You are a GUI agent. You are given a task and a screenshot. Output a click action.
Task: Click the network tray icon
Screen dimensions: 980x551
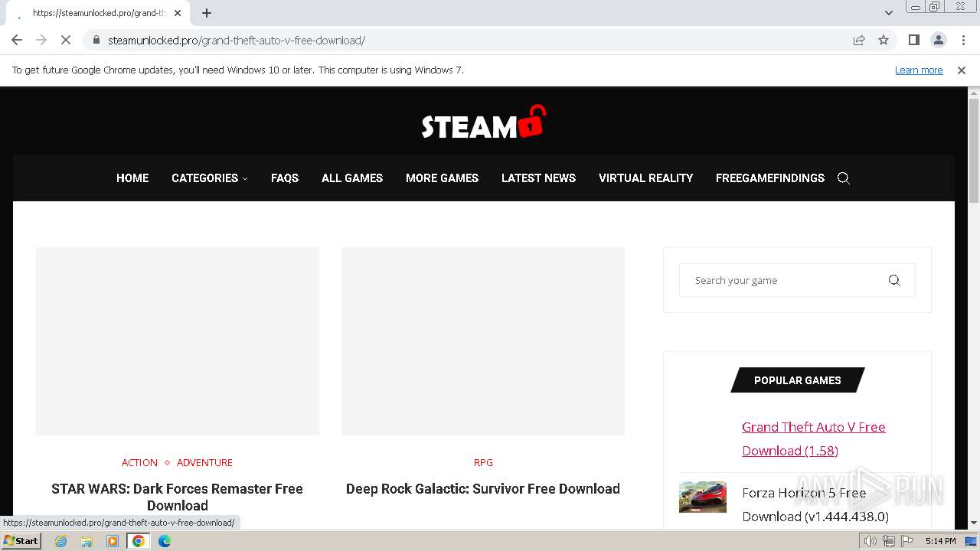point(889,541)
